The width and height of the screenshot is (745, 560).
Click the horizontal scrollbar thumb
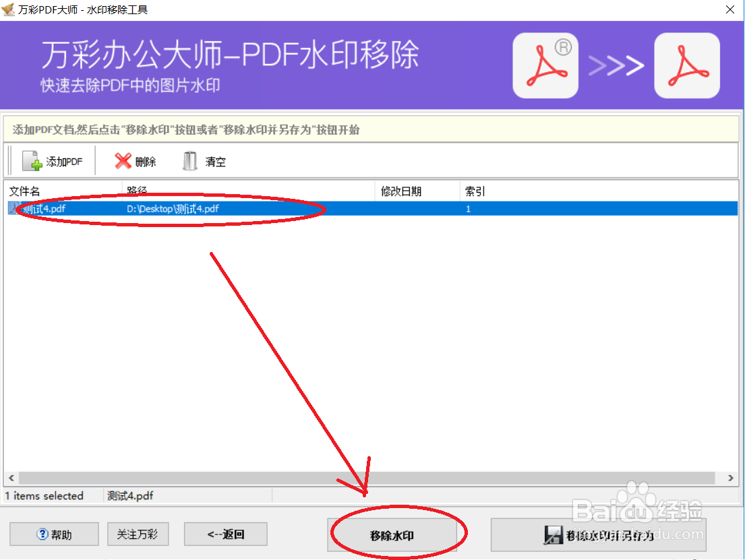click(367, 478)
